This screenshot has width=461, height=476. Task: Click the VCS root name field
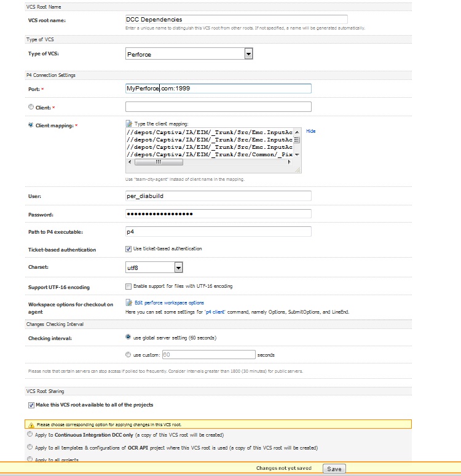pos(237,20)
